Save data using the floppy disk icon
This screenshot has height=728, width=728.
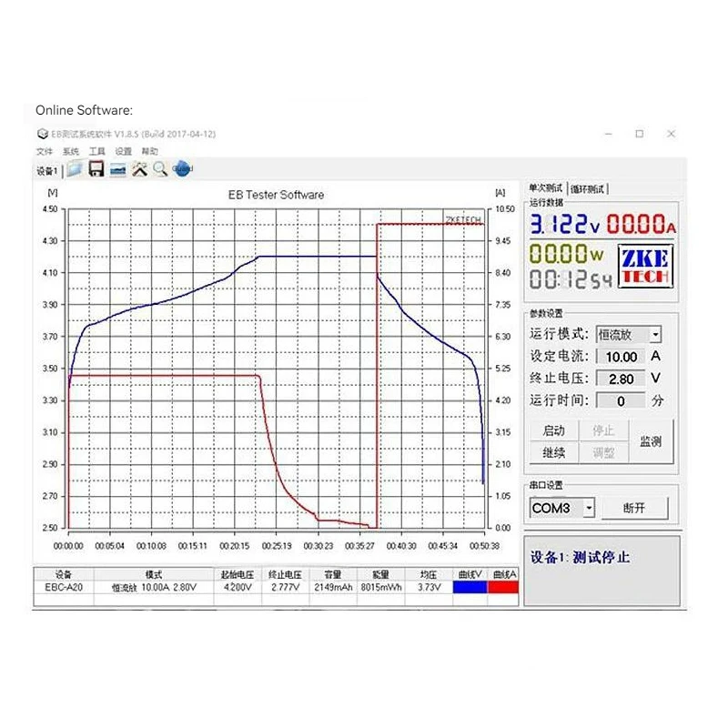[x=96, y=169]
